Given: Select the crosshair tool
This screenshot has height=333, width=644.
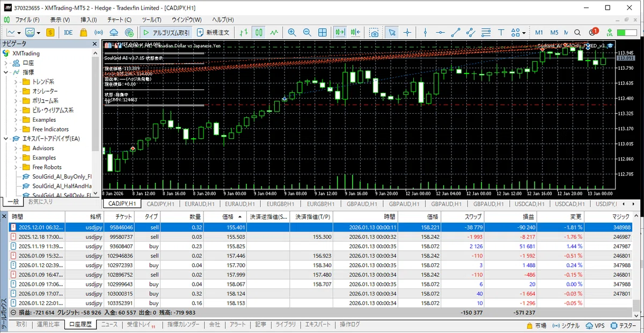Looking at the screenshot, I should (x=407, y=32).
